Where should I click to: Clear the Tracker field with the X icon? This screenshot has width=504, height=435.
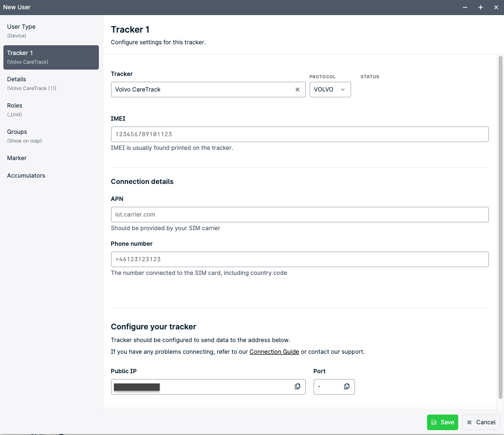[x=298, y=90]
